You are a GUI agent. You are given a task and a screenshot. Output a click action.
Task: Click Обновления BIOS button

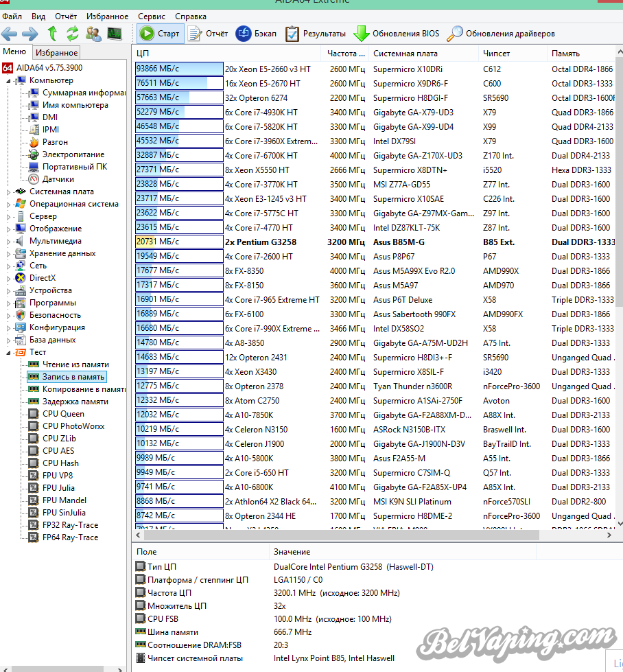[397, 34]
